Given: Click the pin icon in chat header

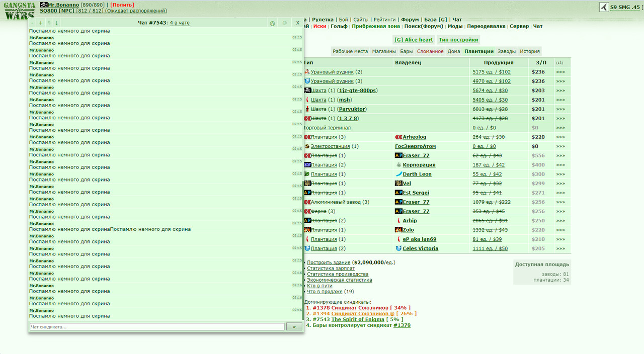Looking at the screenshot, I should click(49, 23).
